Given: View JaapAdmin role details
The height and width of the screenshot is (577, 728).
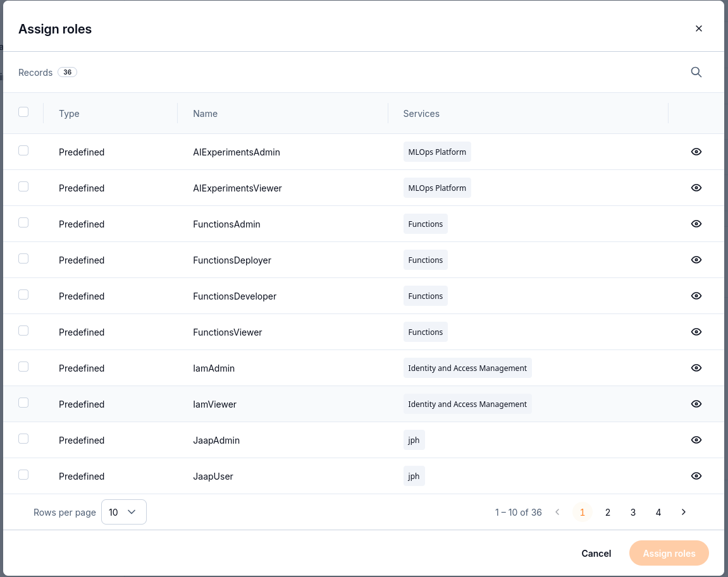Looking at the screenshot, I should (x=696, y=440).
